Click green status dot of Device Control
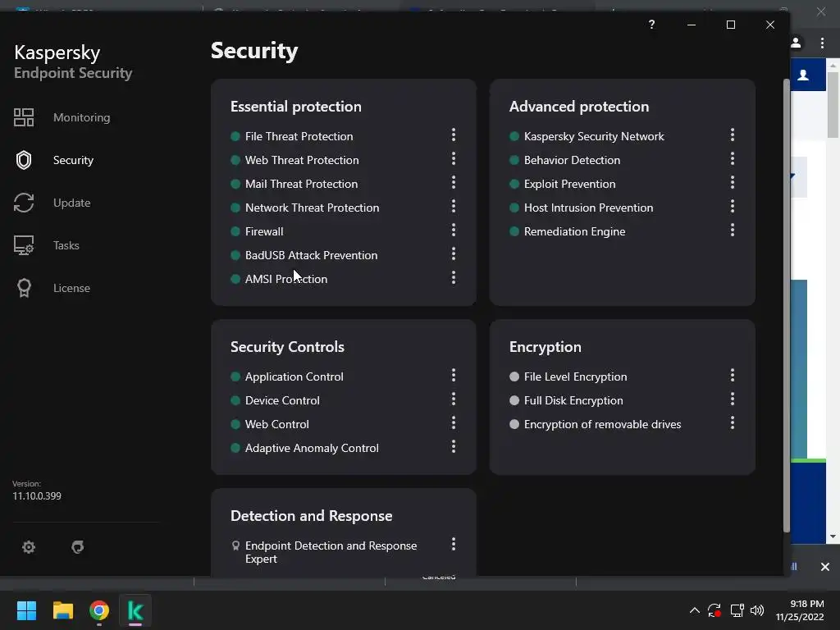 pyautogui.click(x=235, y=400)
